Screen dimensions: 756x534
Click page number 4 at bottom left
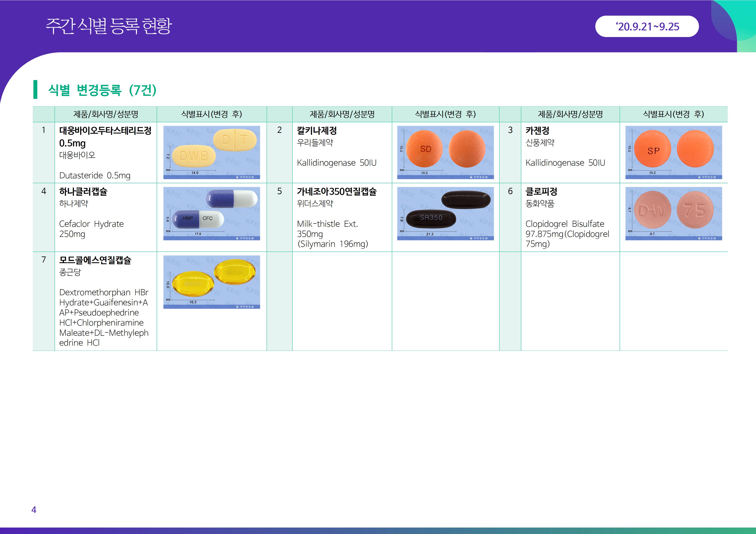tap(34, 510)
